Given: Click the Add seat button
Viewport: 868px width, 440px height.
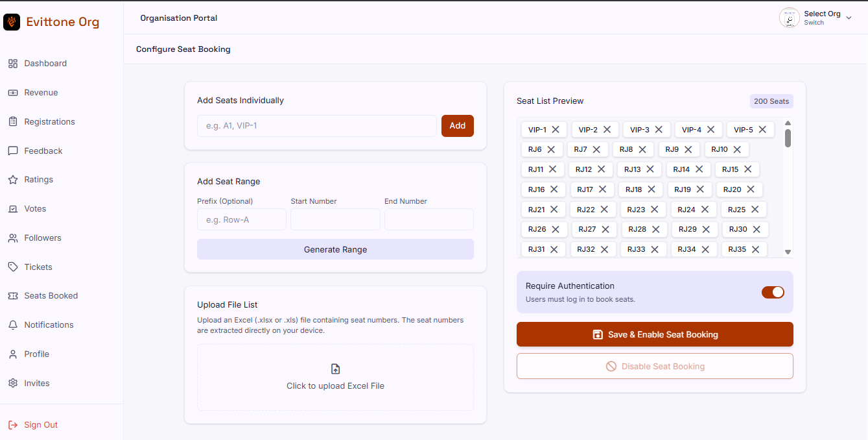Looking at the screenshot, I should [x=458, y=126].
